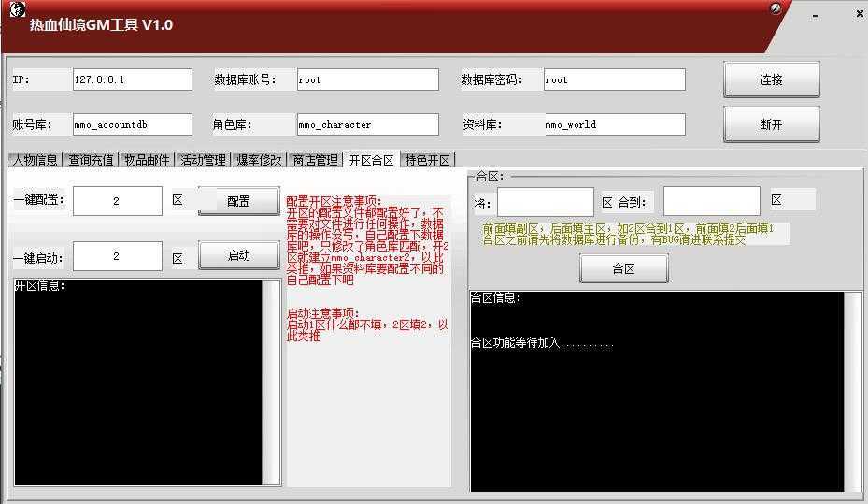Image resolution: width=868 pixels, height=504 pixels.
Task: Click the 角色库 mmo_character field
Action: click(367, 124)
